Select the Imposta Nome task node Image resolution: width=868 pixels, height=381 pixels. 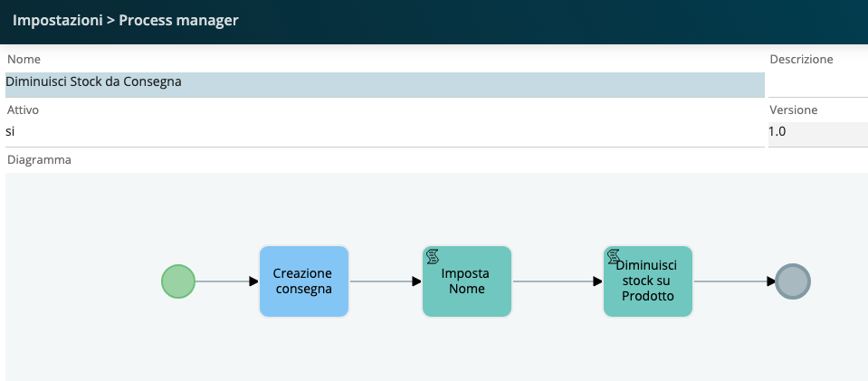pyautogui.click(x=467, y=281)
